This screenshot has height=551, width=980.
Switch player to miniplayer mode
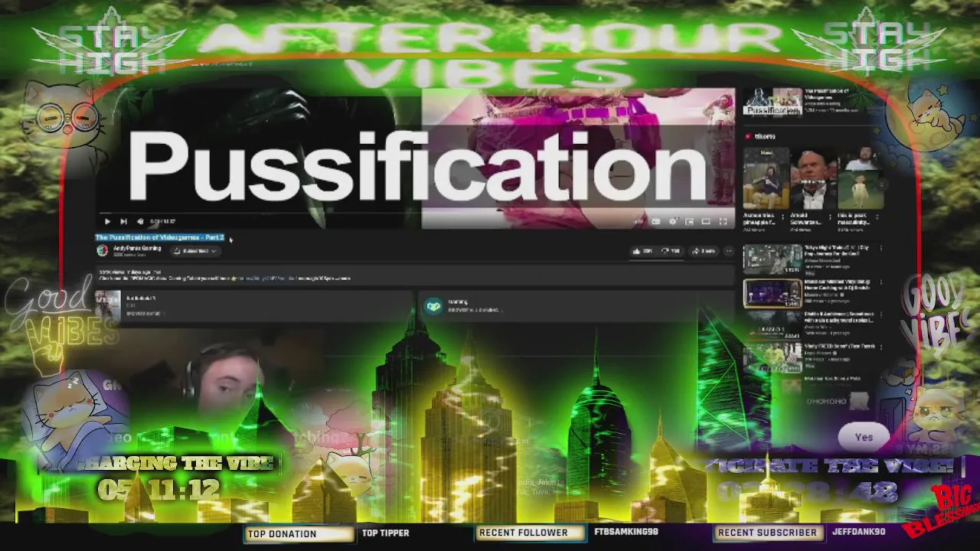pyautogui.click(x=689, y=222)
